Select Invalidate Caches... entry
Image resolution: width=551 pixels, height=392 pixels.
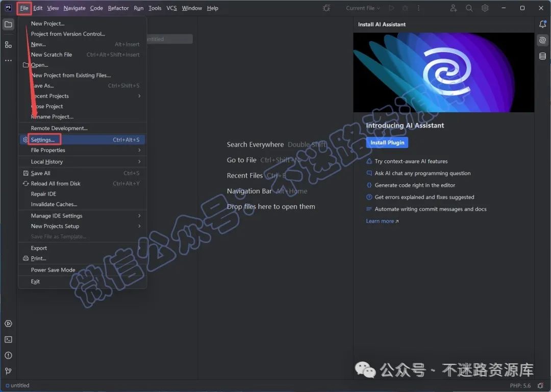coord(82,204)
